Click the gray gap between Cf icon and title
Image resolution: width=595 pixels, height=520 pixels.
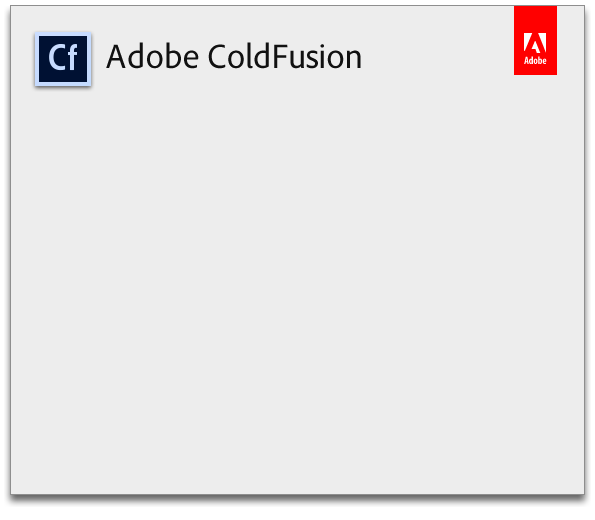99,59
